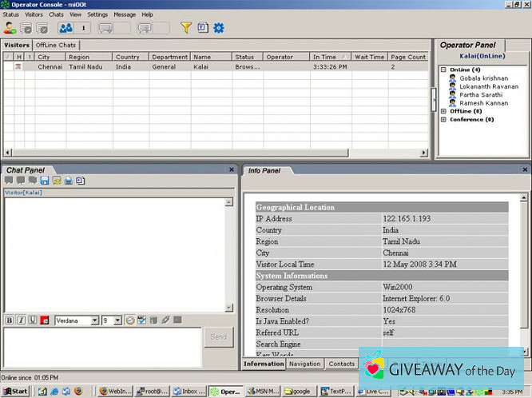
Task: Click the text template icon in toolbar
Action: tap(202, 28)
